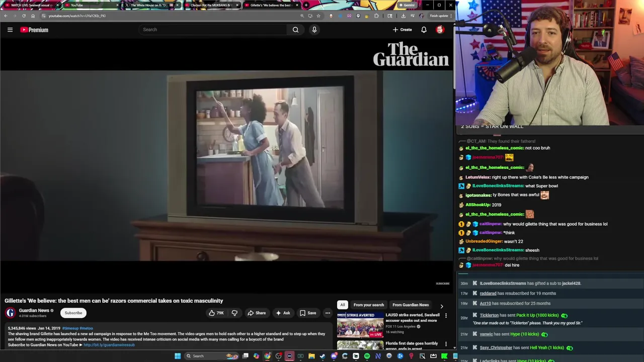This screenshot has width=644, height=362.
Task: Open Steam from the taskbar
Action: 323,356
